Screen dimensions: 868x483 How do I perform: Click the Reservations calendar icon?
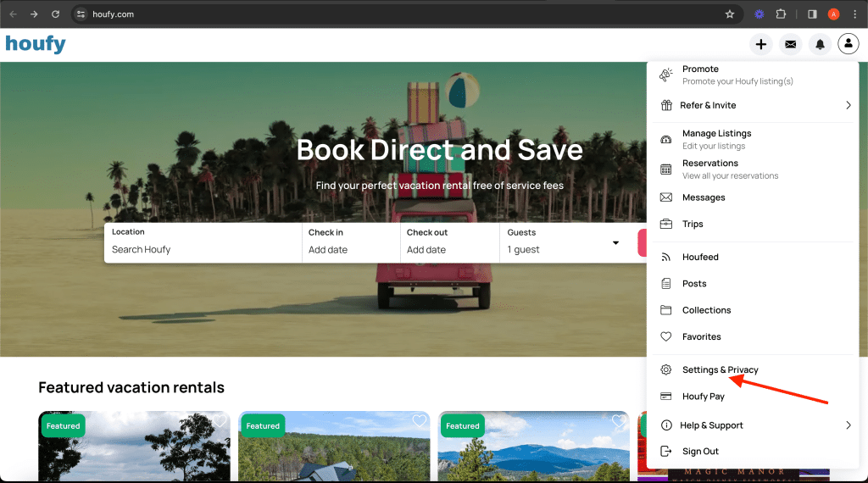tap(666, 169)
